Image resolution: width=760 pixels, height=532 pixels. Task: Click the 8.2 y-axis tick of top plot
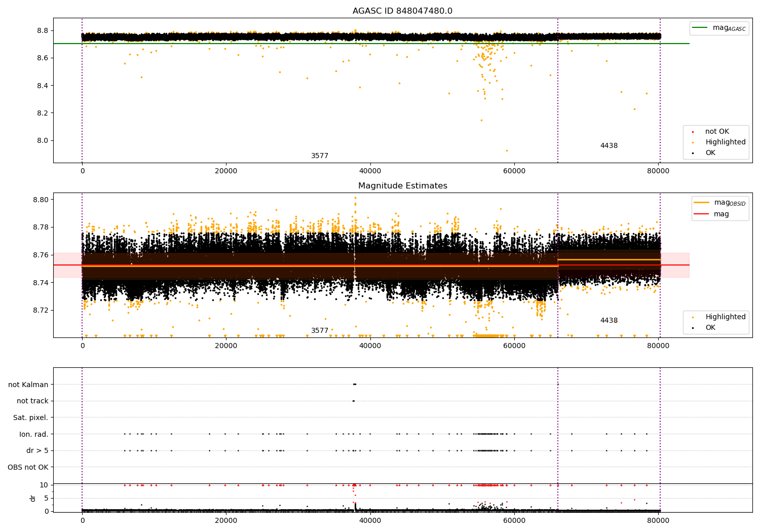click(x=43, y=113)
